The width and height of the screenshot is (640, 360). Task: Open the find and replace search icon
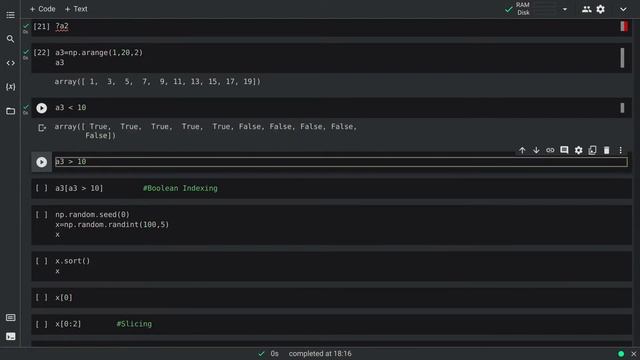coord(11,39)
